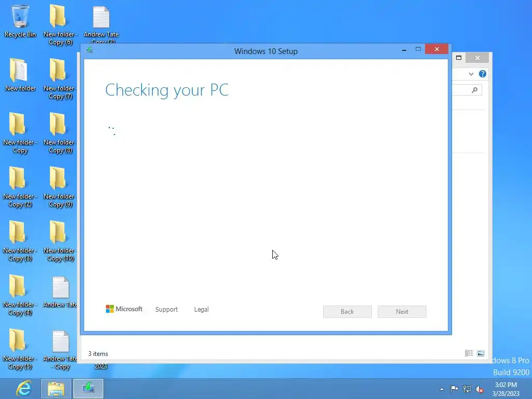Select the New folder - Copy (8) icon
Image resolution: width=532 pixels, height=399 pixels.
pos(60,133)
